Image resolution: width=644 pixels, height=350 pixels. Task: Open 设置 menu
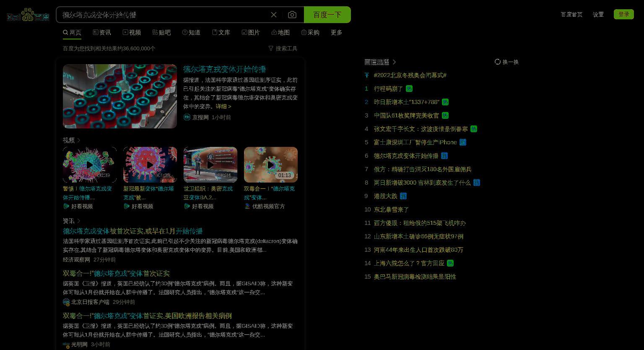click(598, 14)
